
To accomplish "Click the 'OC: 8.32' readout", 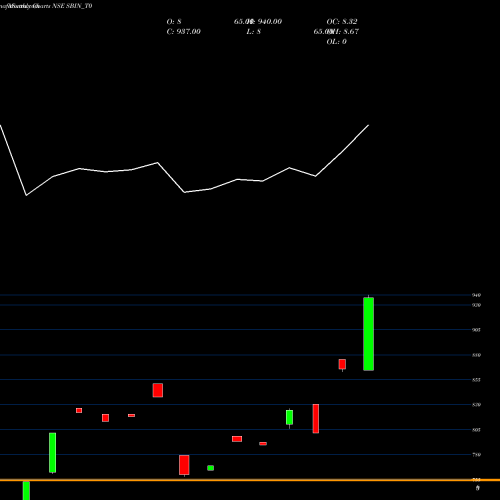I will click(342, 21).
